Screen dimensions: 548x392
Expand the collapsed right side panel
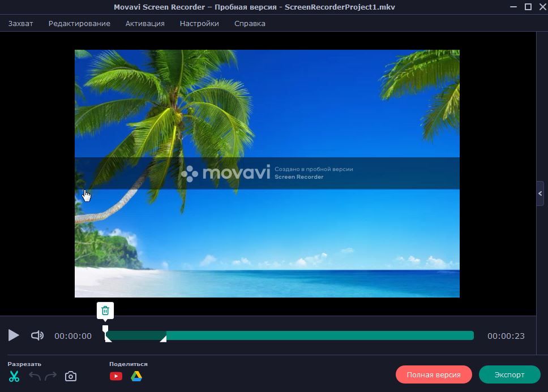point(540,193)
